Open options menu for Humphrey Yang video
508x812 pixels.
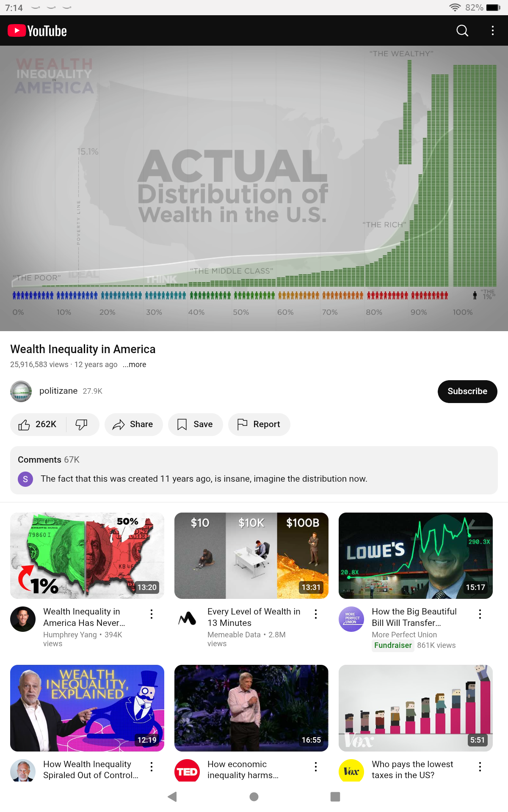point(151,614)
